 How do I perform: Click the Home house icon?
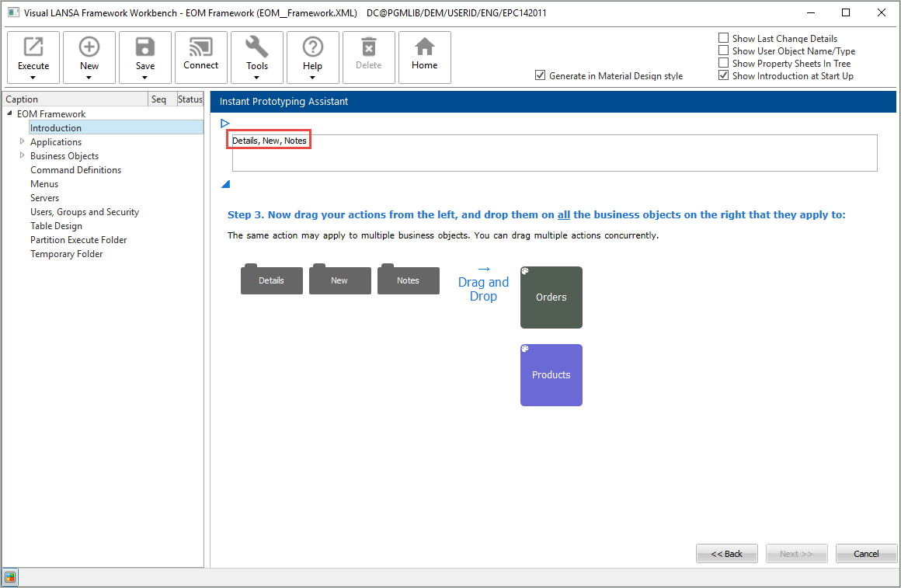[x=425, y=48]
